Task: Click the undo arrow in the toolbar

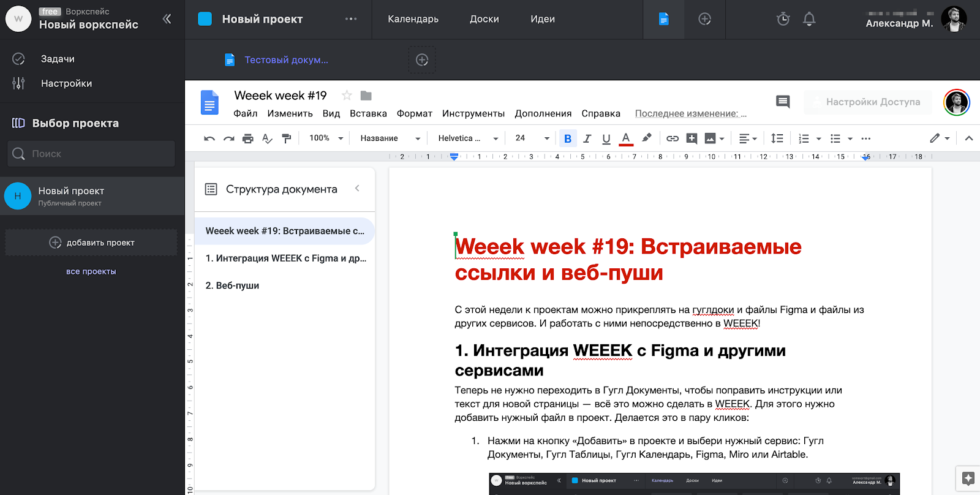Action: tap(209, 138)
